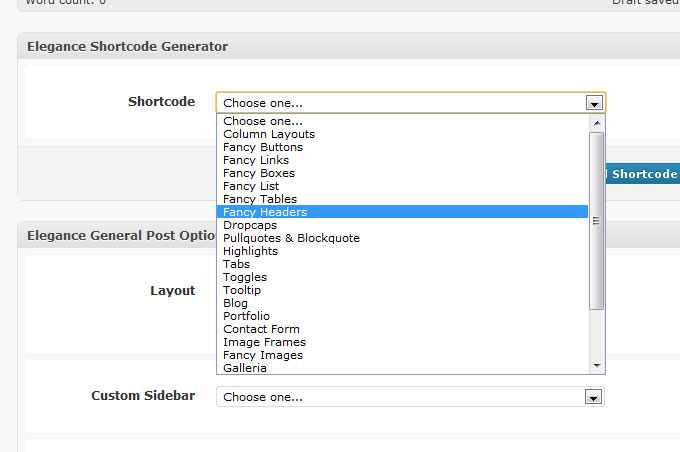Choose Toggles from dropdown list
The height and width of the screenshot is (452, 680).
402,277
